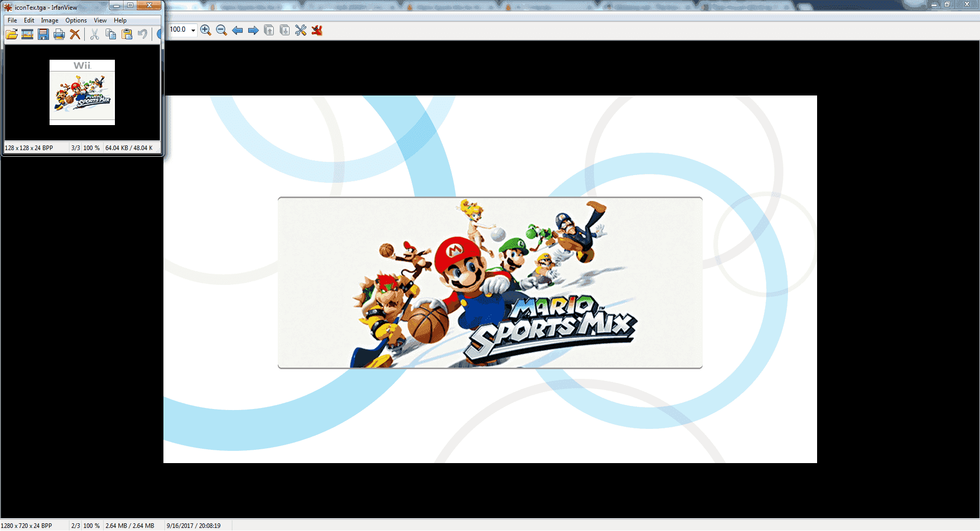Click the next page icon in background toolbar
The height and width of the screenshot is (531, 980).
(285, 31)
